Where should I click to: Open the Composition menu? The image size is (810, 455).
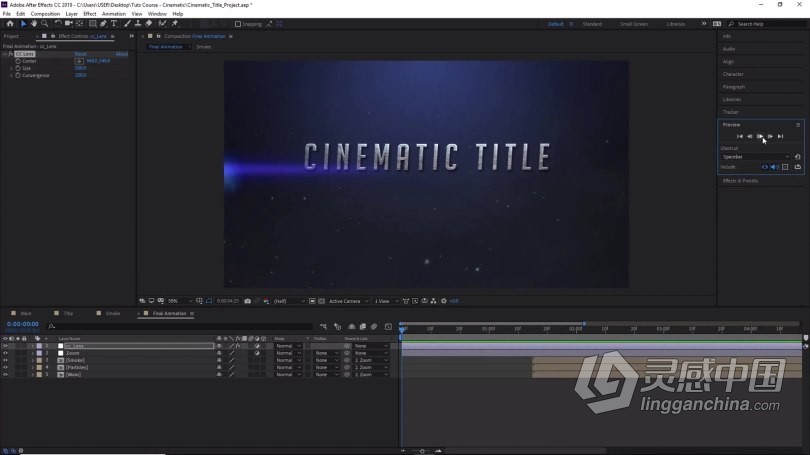pyautogui.click(x=45, y=14)
